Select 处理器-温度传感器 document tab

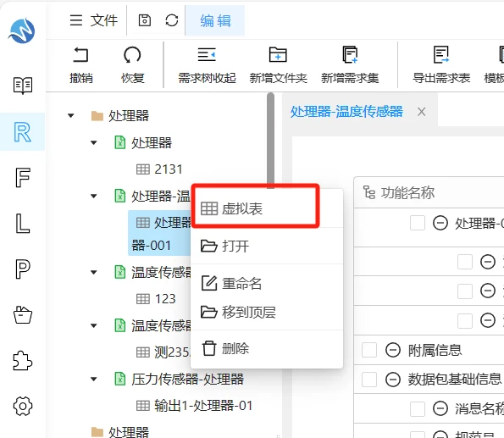pyautogui.click(x=346, y=112)
